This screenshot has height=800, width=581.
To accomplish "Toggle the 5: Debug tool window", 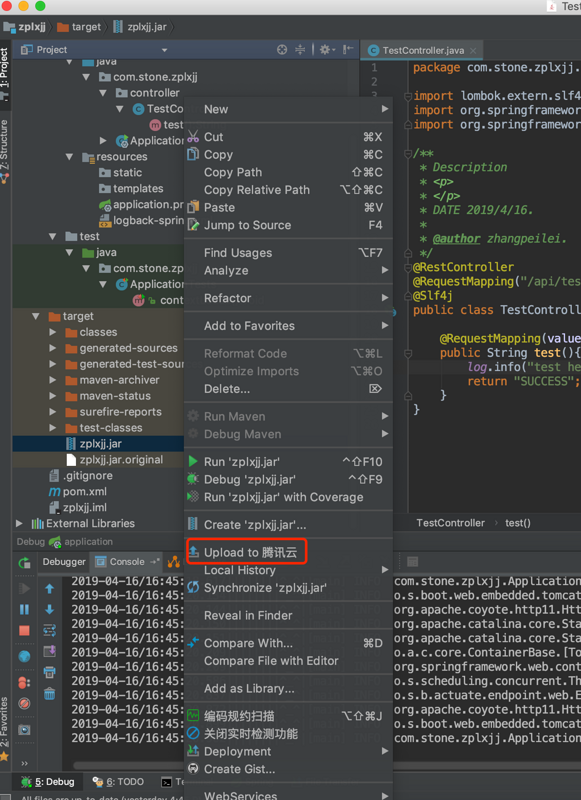I will pyautogui.click(x=48, y=782).
